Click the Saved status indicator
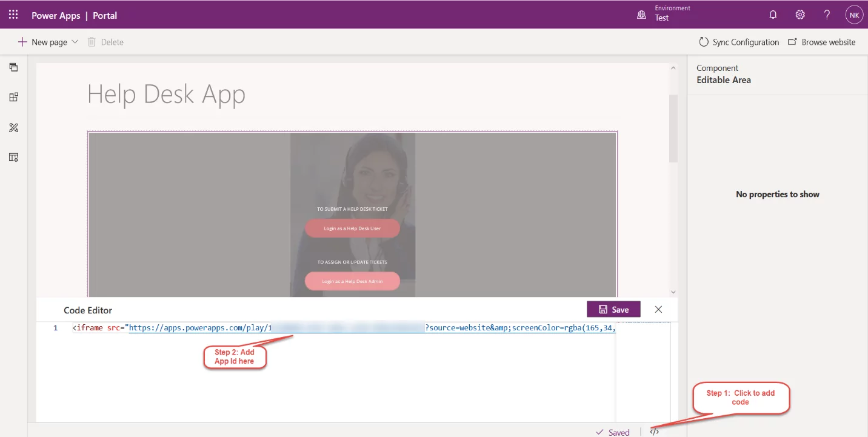 (x=613, y=432)
